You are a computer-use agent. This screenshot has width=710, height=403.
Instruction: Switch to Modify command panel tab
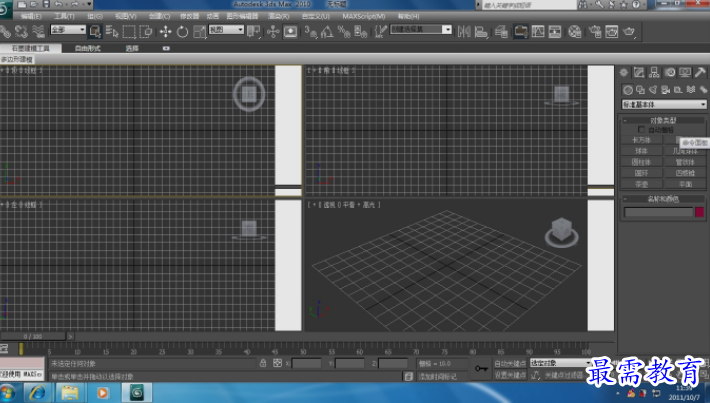[639, 72]
